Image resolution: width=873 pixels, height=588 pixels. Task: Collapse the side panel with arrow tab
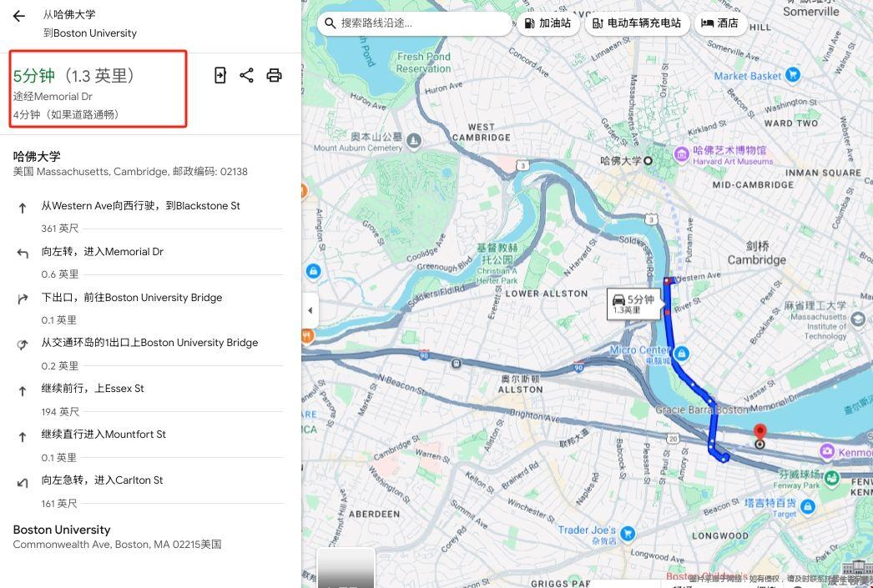310,310
